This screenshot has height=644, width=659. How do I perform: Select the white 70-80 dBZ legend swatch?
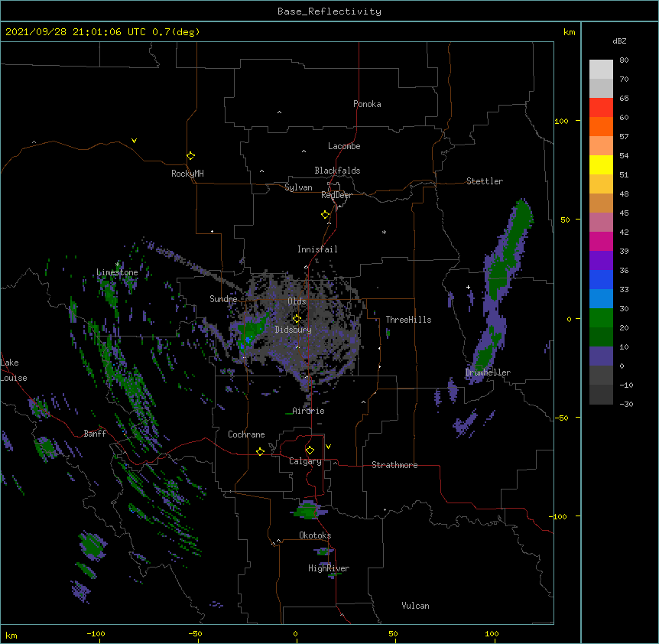tap(601, 70)
